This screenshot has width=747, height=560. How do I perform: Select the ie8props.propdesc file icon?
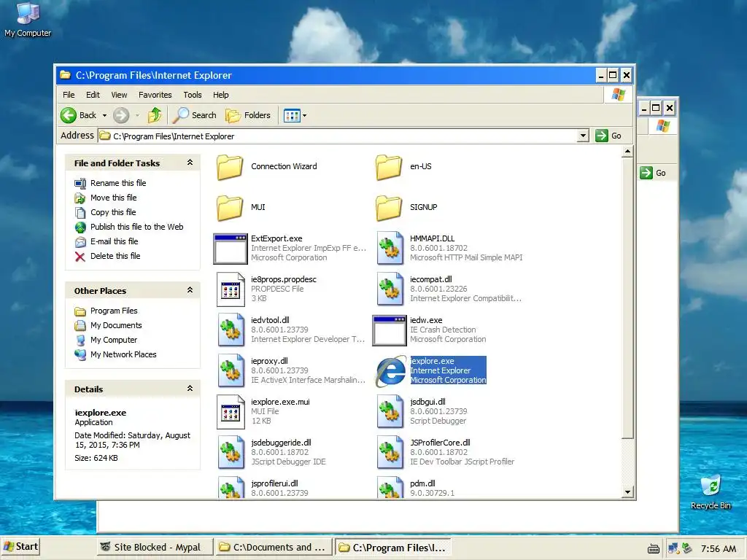point(231,289)
